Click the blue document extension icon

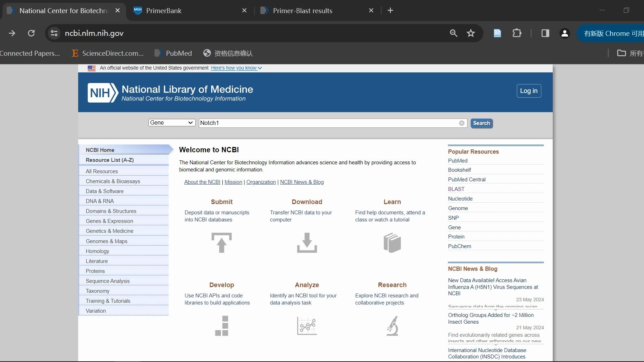coord(497,33)
